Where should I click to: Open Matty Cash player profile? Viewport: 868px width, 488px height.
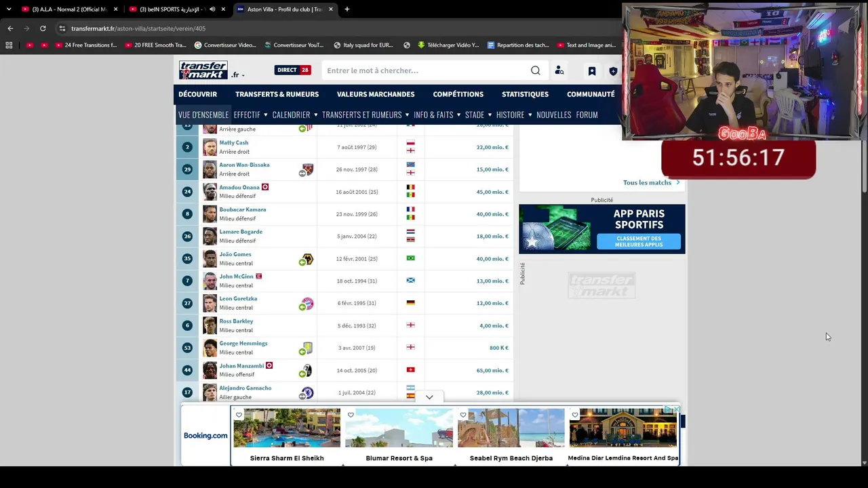(234, 143)
